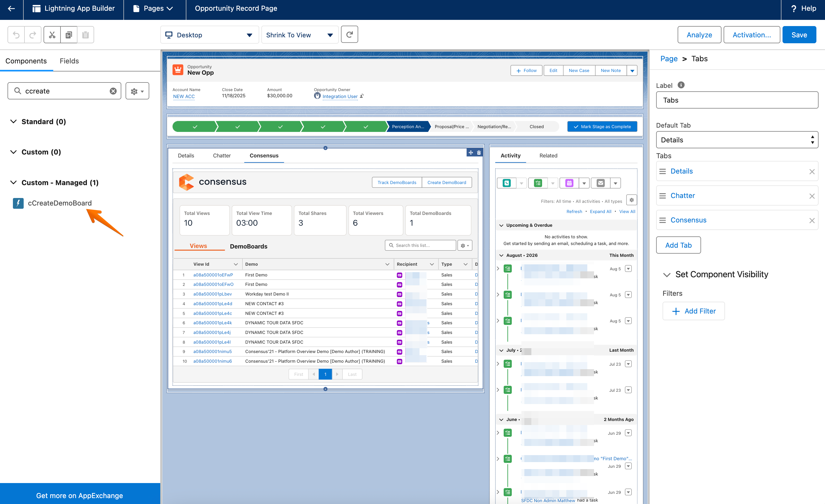Remove the Details tab
This screenshot has width=825, height=504.
(812, 172)
